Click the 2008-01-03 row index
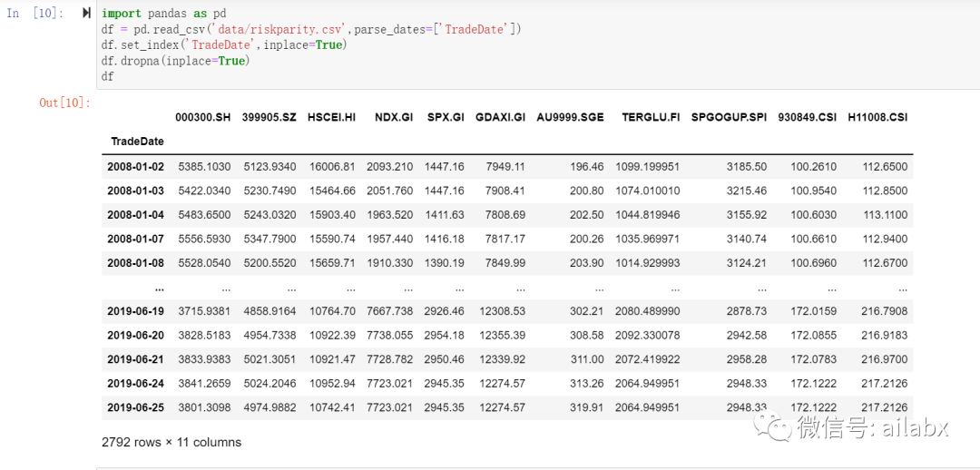 click(x=135, y=190)
